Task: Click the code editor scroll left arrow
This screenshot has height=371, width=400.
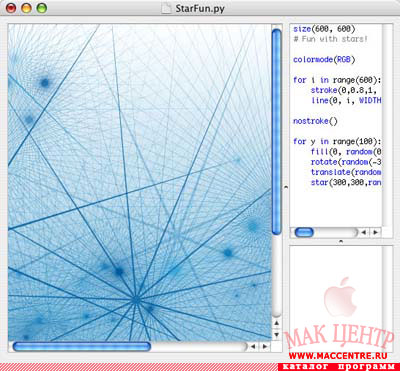Action: pyautogui.click(x=364, y=232)
